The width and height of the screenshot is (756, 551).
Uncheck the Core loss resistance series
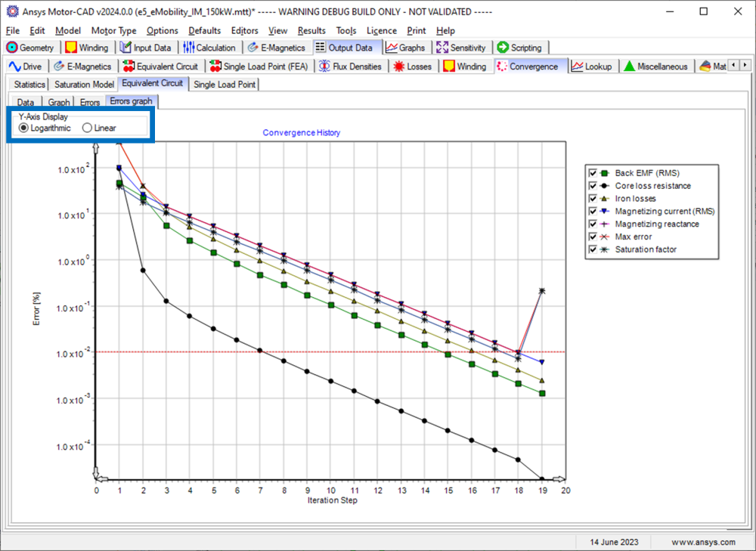coord(593,186)
